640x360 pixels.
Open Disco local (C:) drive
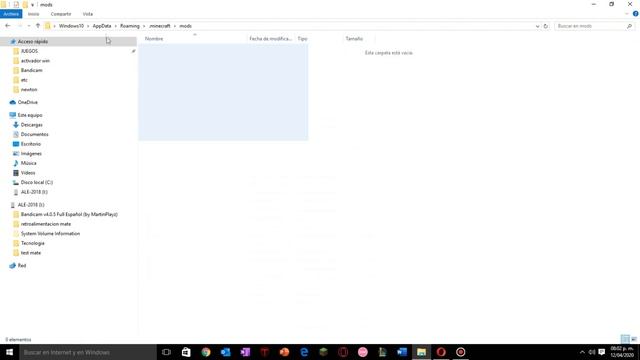click(x=37, y=182)
